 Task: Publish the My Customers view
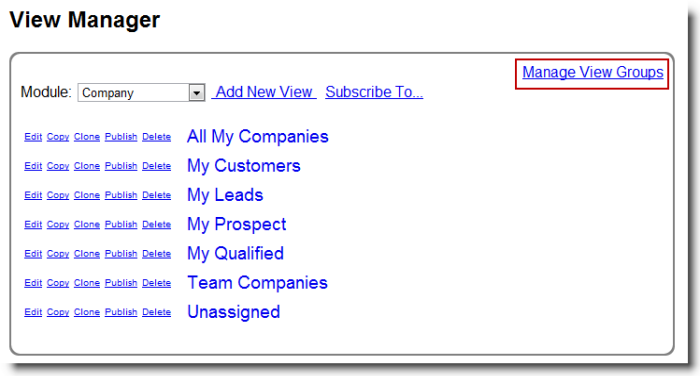tap(121, 166)
